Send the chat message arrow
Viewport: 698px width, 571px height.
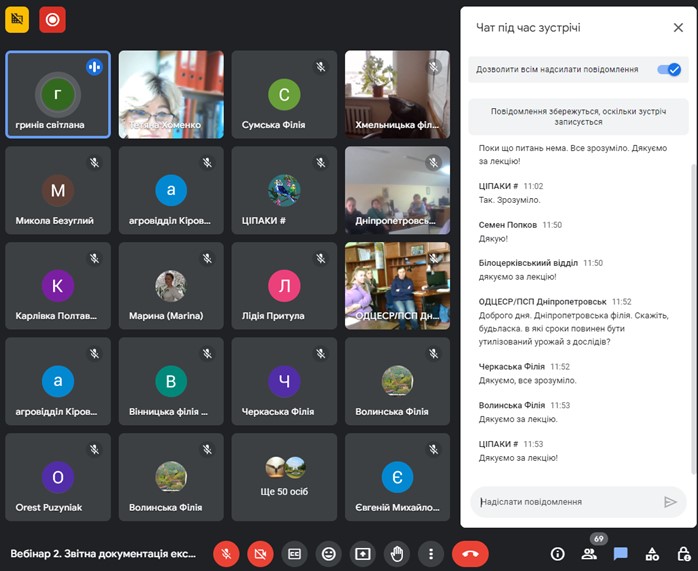click(x=670, y=502)
